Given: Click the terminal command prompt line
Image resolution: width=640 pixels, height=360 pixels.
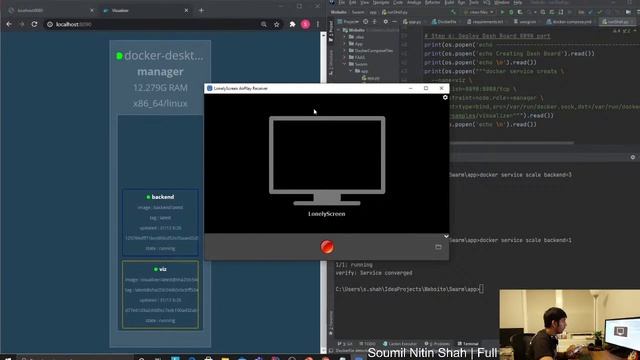Looking at the screenshot, I should (x=409, y=289).
